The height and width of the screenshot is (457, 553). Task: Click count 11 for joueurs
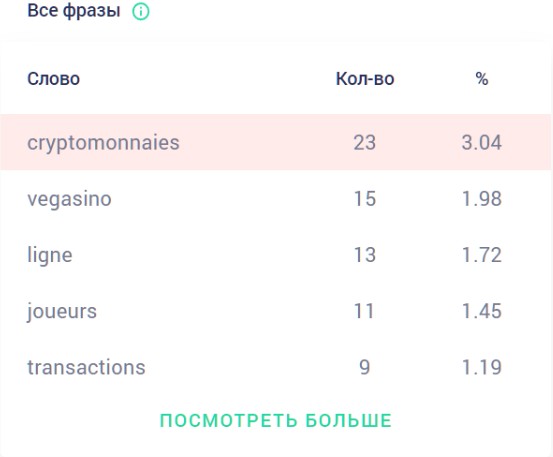(x=364, y=311)
